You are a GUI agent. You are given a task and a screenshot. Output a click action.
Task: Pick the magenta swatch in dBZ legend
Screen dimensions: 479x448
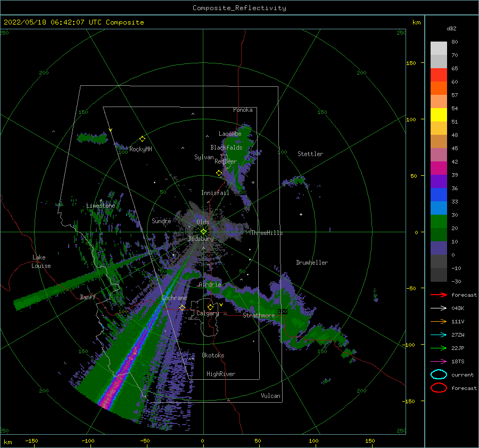tap(439, 168)
